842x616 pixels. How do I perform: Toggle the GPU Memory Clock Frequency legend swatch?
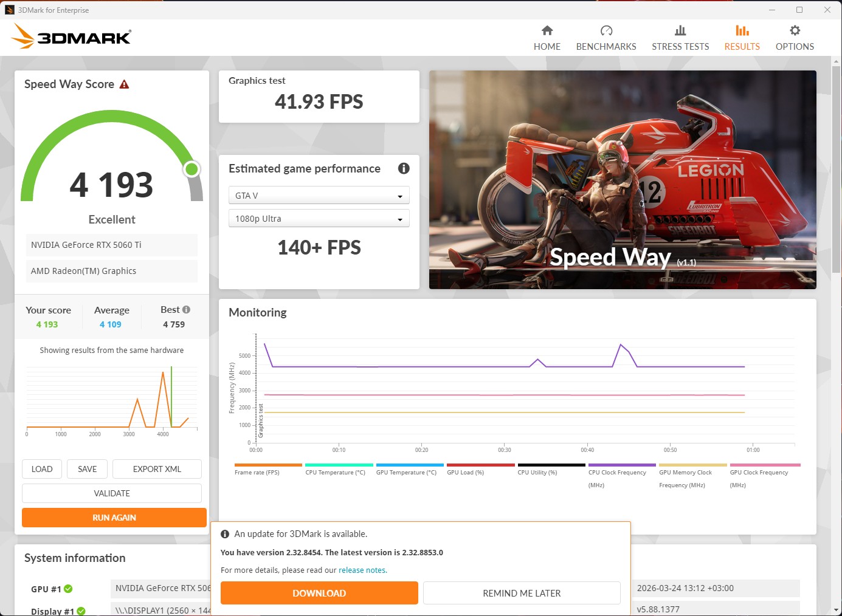click(693, 465)
